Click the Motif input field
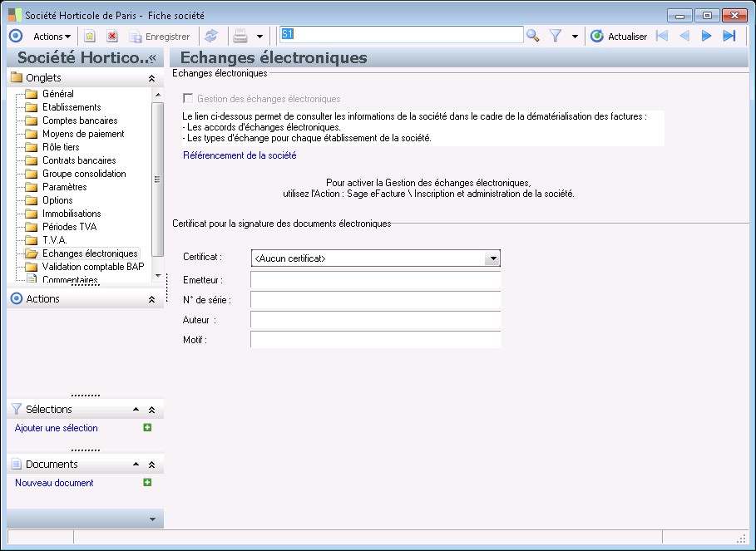Image resolution: width=756 pixels, height=551 pixels. pos(376,340)
